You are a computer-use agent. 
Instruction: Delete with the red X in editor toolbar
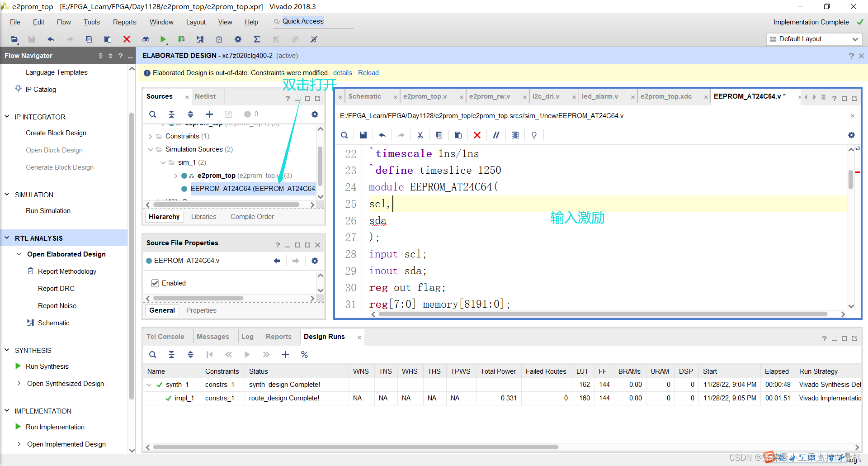coord(477,135)
